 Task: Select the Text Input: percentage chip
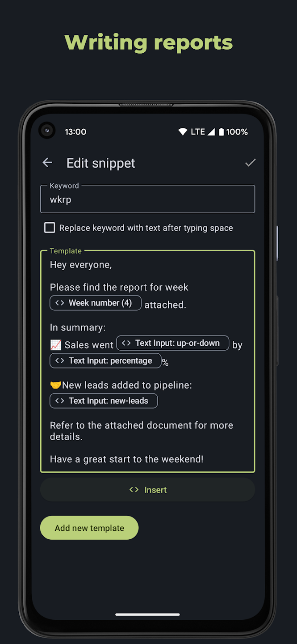tap(105, 360)
